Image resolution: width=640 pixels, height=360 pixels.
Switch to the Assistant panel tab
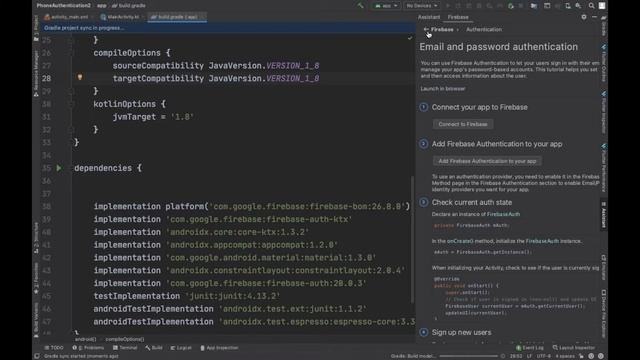429,17
